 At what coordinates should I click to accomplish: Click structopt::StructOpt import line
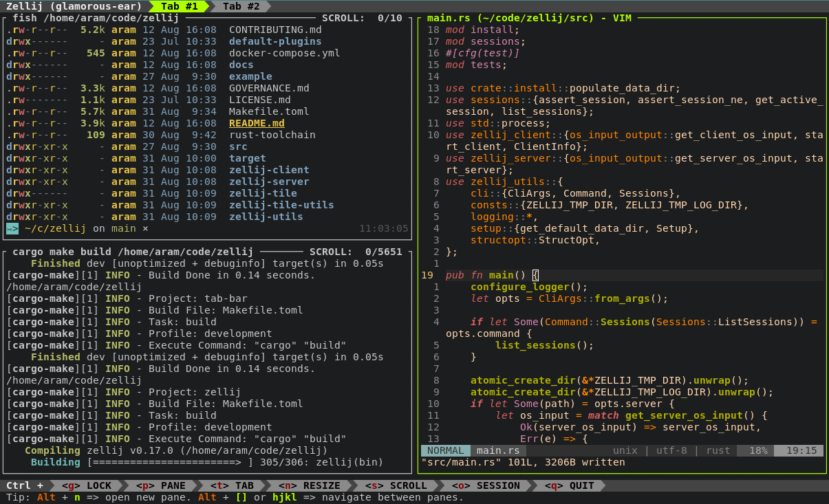pyautogui.click(x=535, y=240)
